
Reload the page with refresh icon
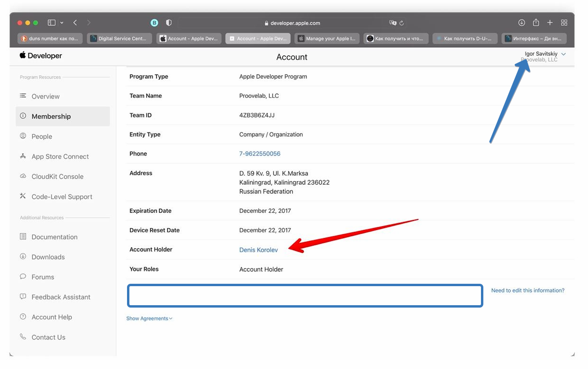(x=402, y=23)
